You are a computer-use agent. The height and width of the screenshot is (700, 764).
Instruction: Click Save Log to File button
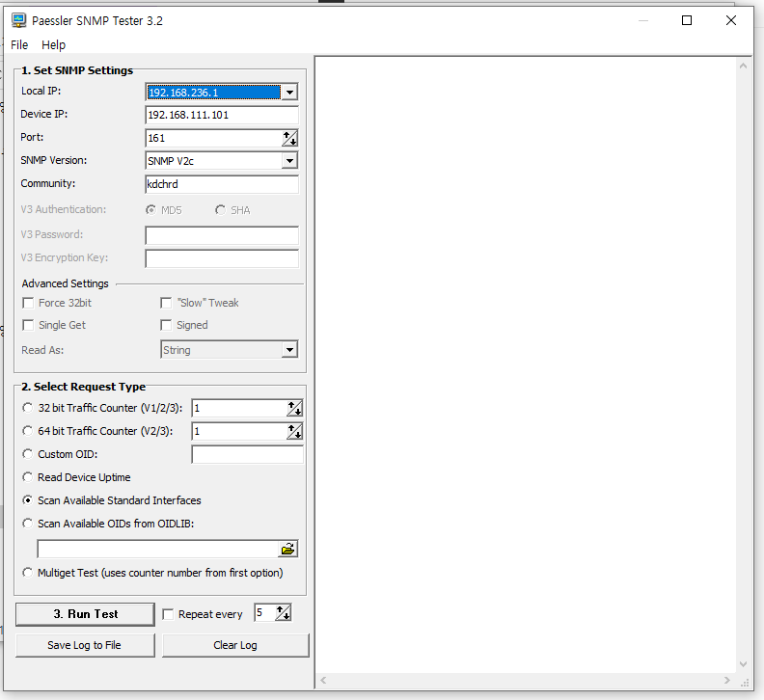(x=85, y=645)
